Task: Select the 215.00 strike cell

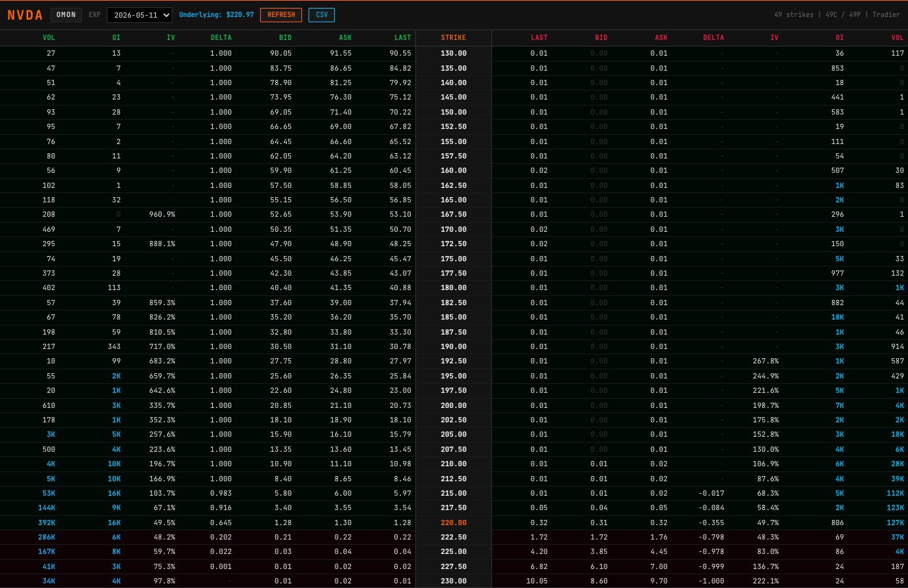Action: pos(453,493)
